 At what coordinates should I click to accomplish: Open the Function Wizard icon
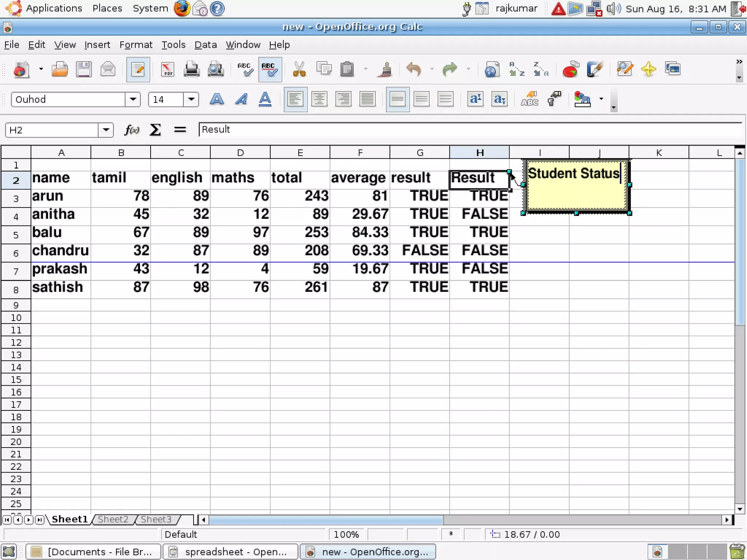pos(132,130)
